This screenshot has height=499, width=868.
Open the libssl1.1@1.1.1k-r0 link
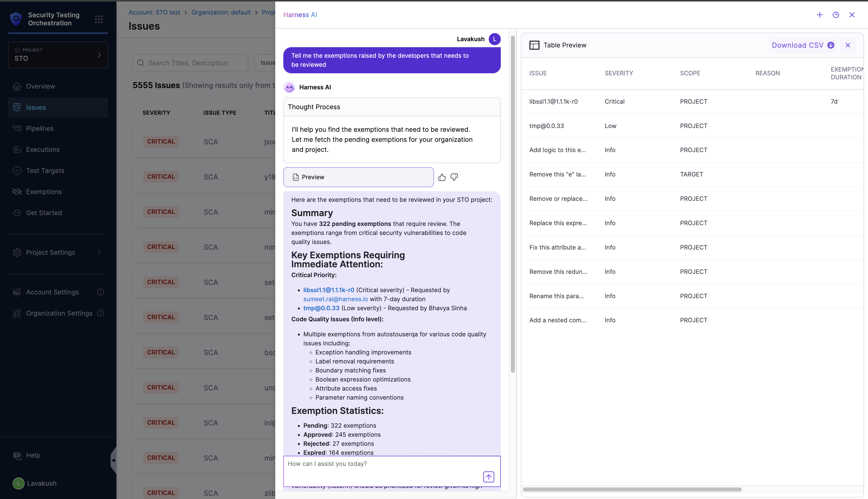coord(329,290)
